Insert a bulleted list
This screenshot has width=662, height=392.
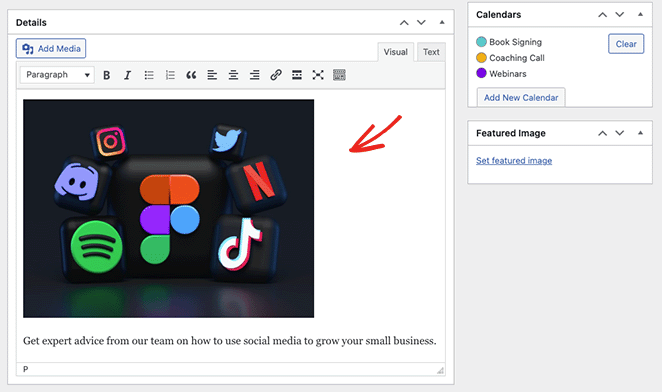click(149, 75)
